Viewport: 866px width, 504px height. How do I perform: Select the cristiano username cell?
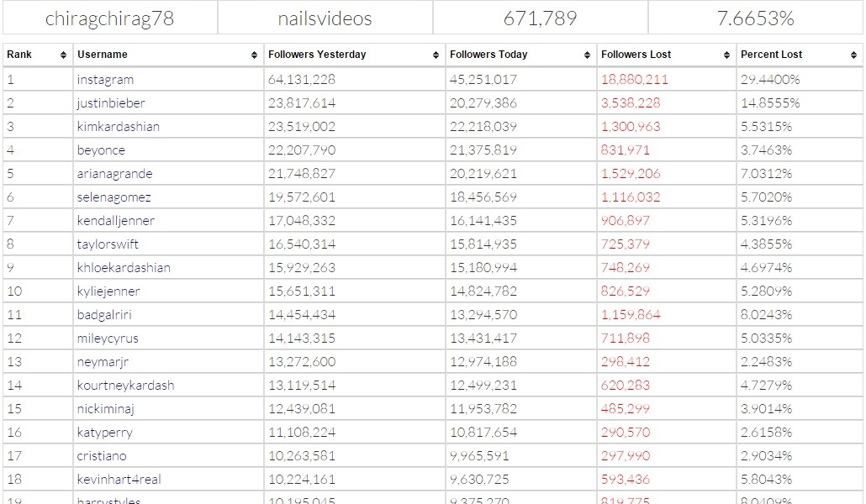(102, 456)
